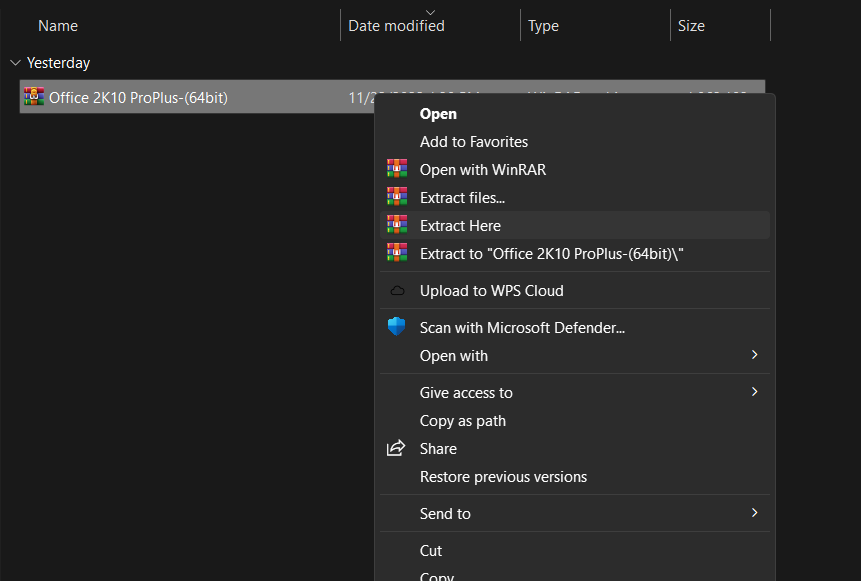Click the Microsoft Defender shield icon

click(396, 327)
